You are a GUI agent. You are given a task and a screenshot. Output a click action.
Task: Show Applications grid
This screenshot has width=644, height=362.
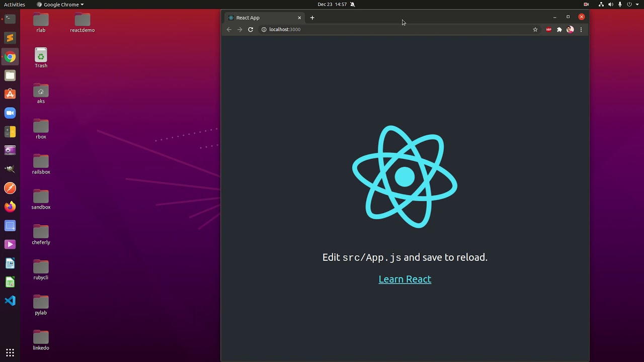pos(10,352)
